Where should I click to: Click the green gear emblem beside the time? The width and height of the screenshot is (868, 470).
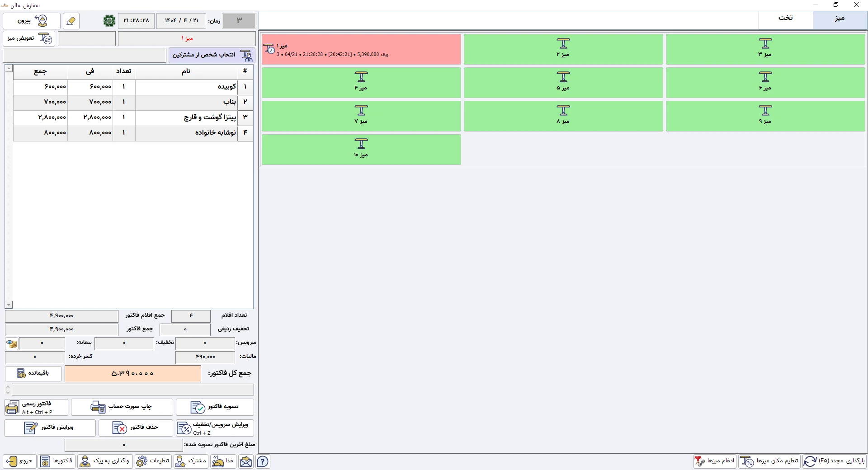tap(109, 21)
